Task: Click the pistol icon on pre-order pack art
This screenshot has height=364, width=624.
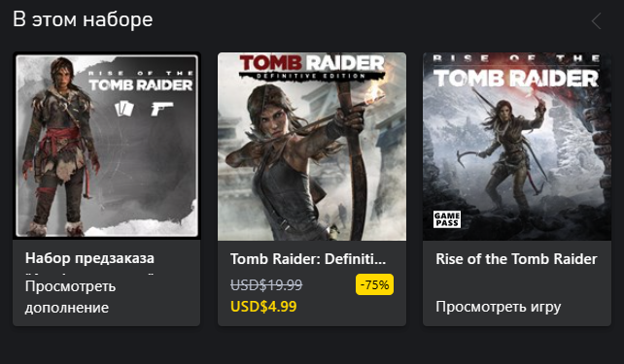Action: 162,109
